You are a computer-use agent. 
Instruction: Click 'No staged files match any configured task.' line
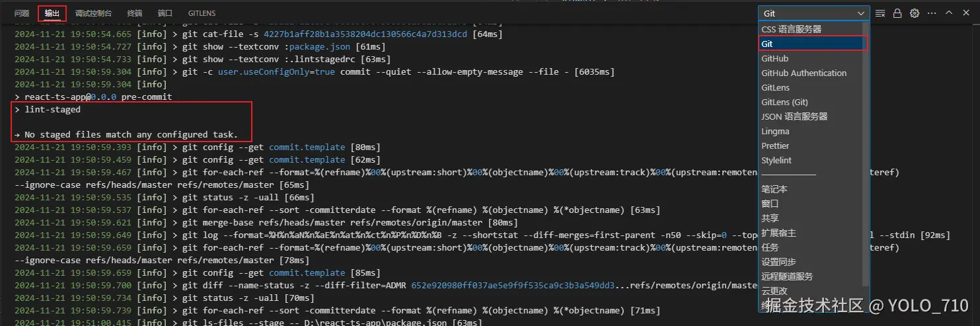(126, 134)
